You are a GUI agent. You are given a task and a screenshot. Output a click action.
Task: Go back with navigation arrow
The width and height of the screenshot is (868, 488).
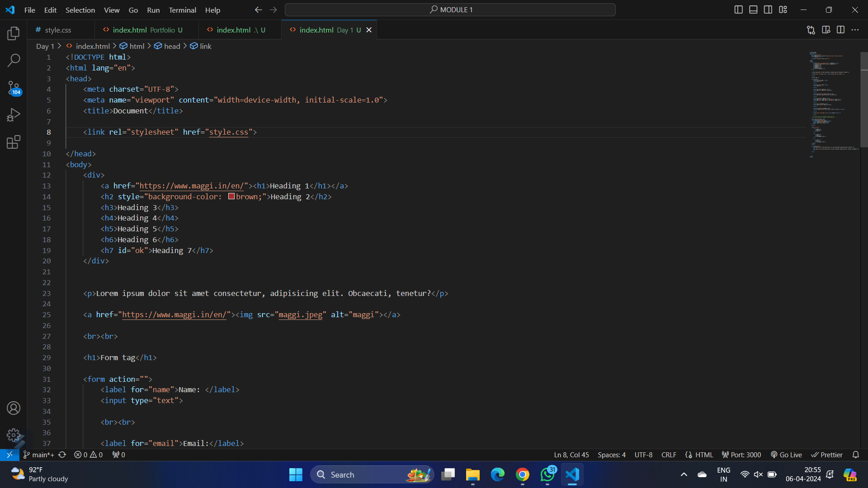[258, 9]
